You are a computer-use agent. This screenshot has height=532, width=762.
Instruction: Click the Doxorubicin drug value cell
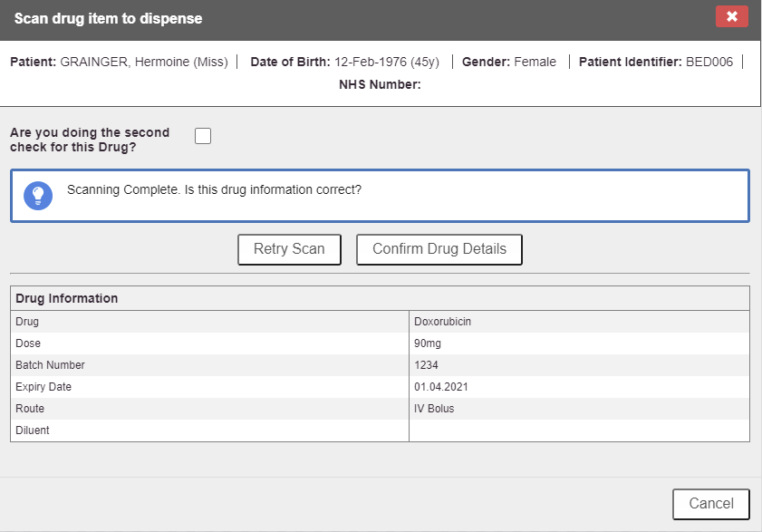(442, 322)
